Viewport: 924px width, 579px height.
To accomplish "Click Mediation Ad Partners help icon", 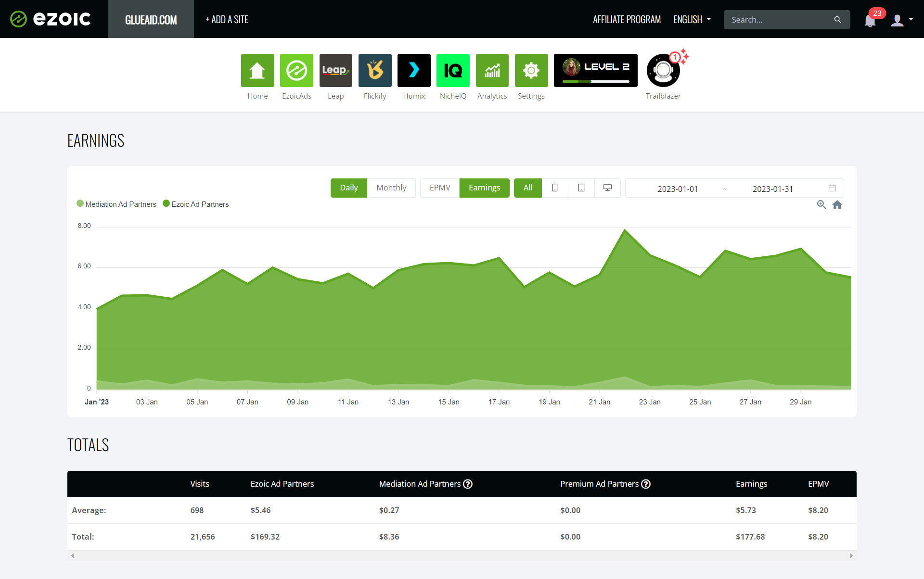I will tap(468, 484).
